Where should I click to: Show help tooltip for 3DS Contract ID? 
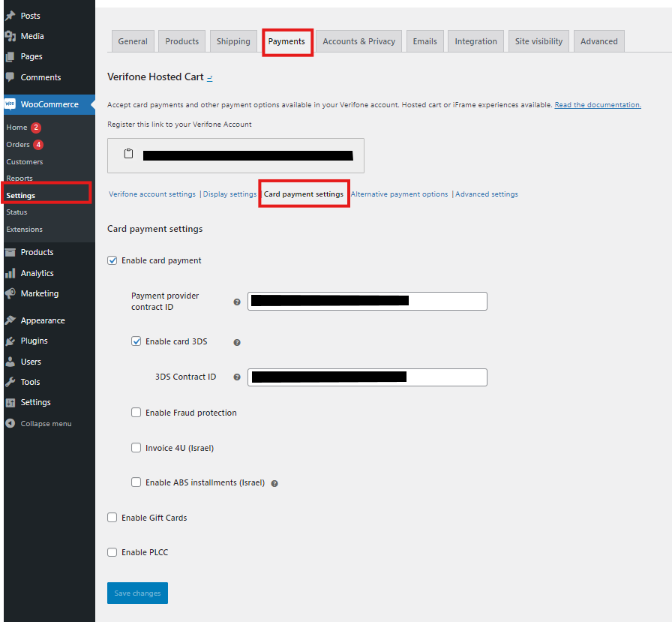(x=237, y=377)
